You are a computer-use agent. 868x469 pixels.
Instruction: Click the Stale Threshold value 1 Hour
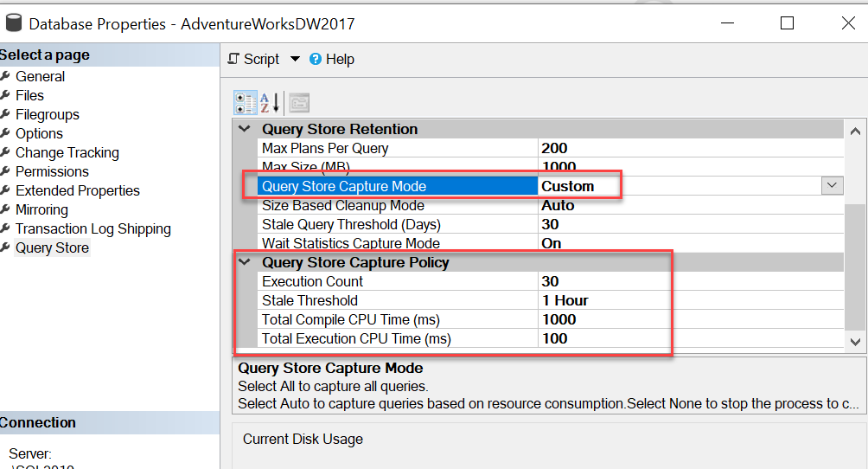point(565,300)
